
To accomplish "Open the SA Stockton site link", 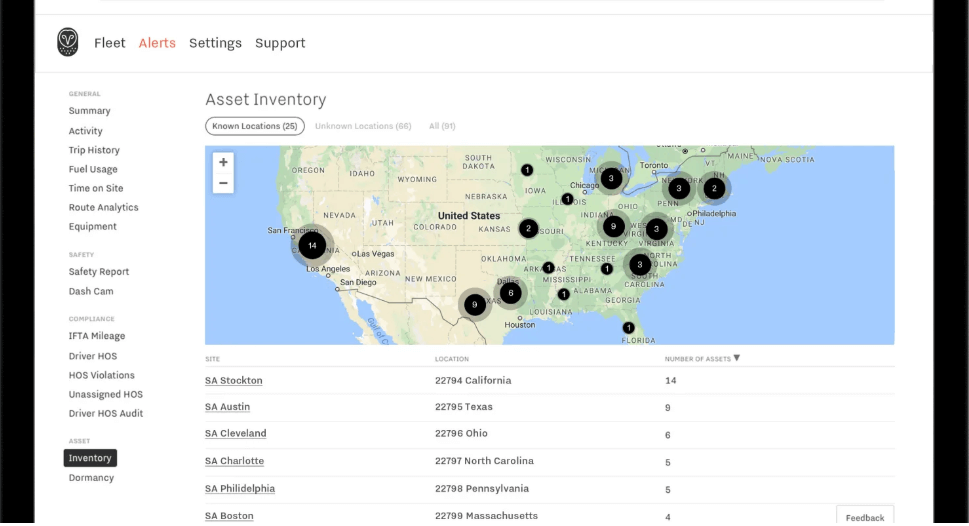I will point(234,381).
